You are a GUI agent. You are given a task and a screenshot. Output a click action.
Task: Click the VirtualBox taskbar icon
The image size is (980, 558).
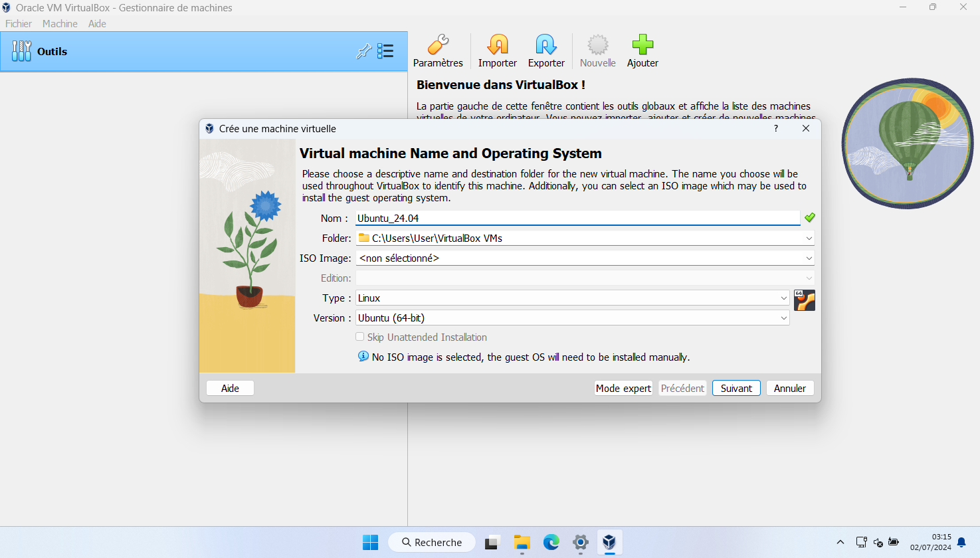tap(609, 542)
